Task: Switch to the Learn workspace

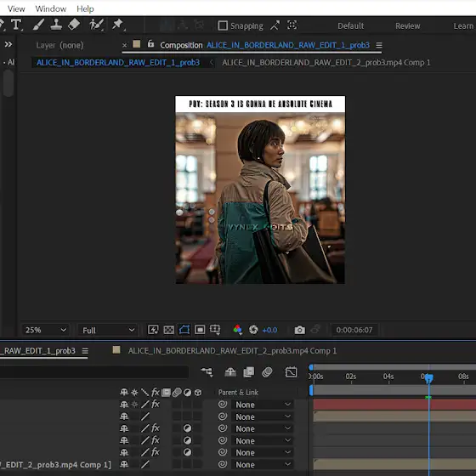Action: (463, 26)
